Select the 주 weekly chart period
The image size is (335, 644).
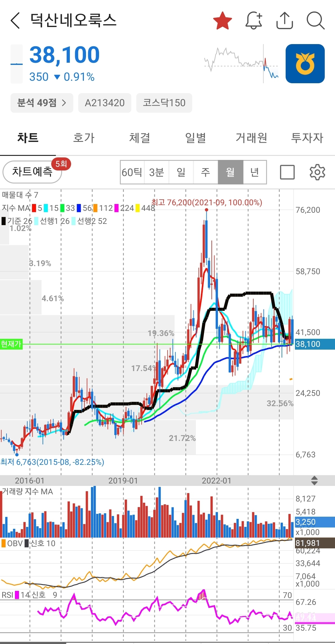(x=206, y=172)
